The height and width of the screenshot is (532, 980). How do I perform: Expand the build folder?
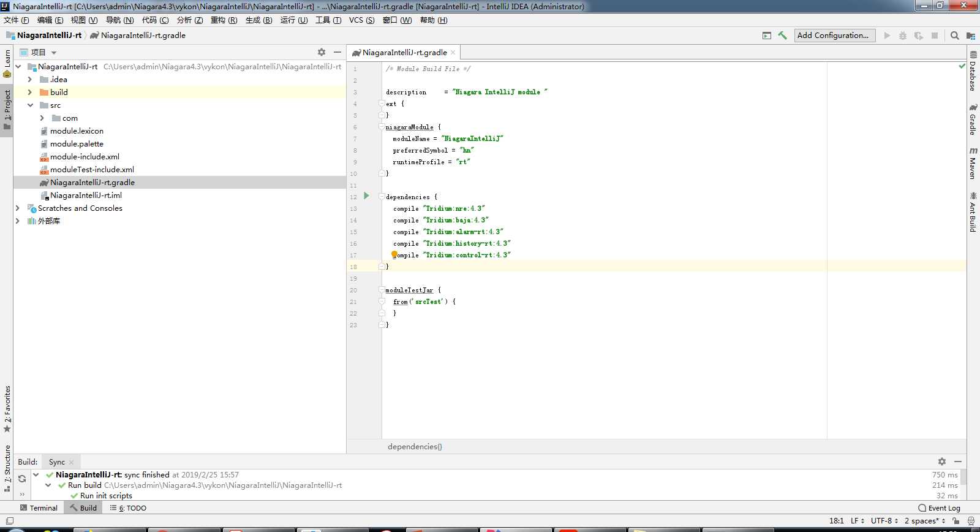click(x=29, y=92)
